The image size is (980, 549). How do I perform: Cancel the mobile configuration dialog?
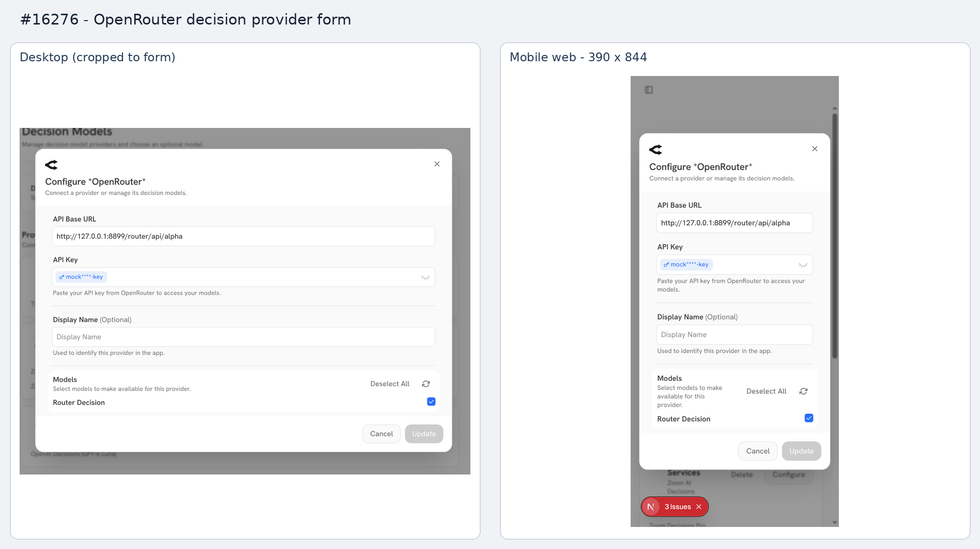pyautogui.click(x=758, y=451)
